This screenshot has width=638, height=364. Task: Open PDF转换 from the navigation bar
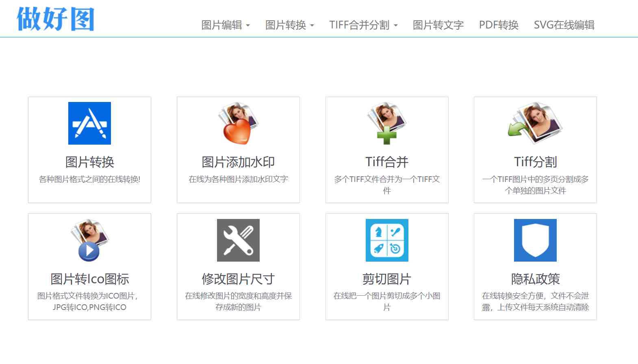click(499, 25)
